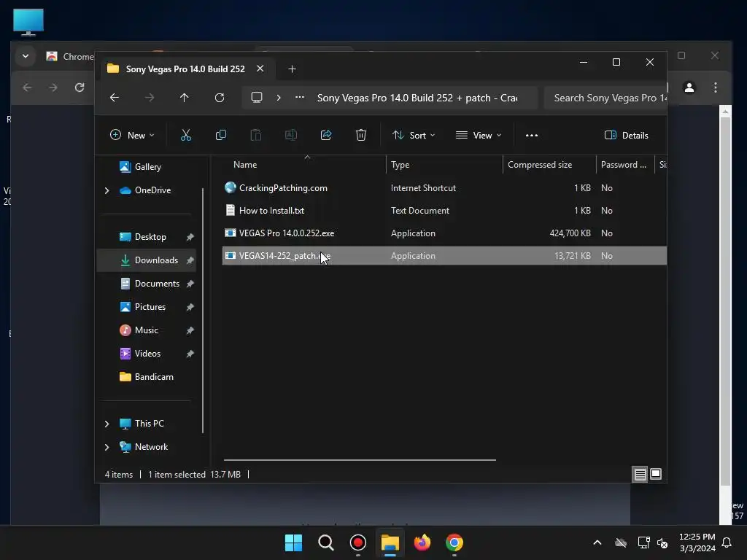Expand the OneDrive tree node

pyautogui.click(x=107, y=190)
